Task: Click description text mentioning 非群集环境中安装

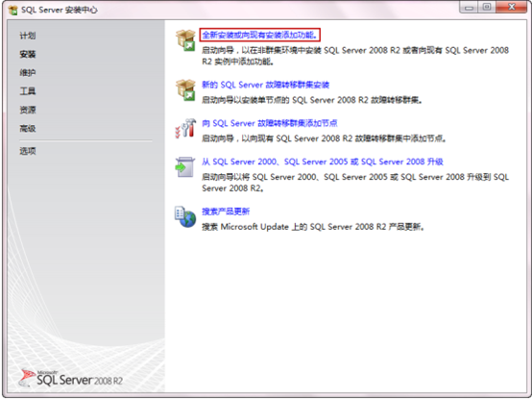Action: [x=355, y=56]
